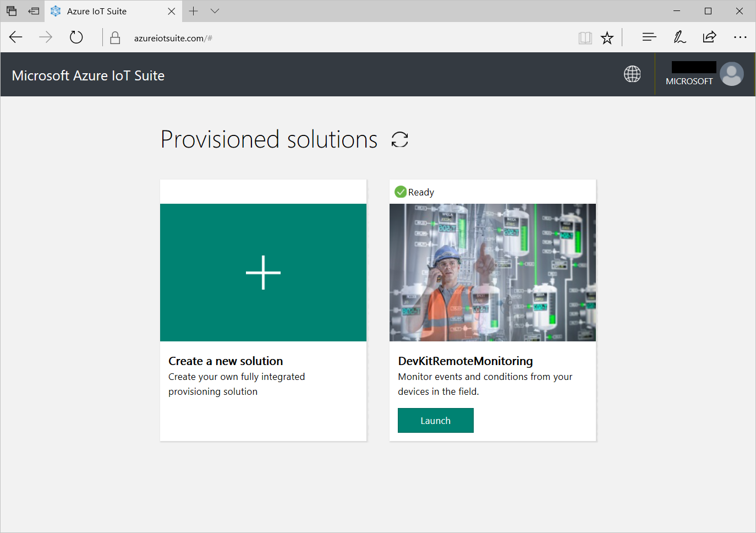Screen dimensions: 756x533
Task: Click the tabs set aside icon
Action: [12, 11]
